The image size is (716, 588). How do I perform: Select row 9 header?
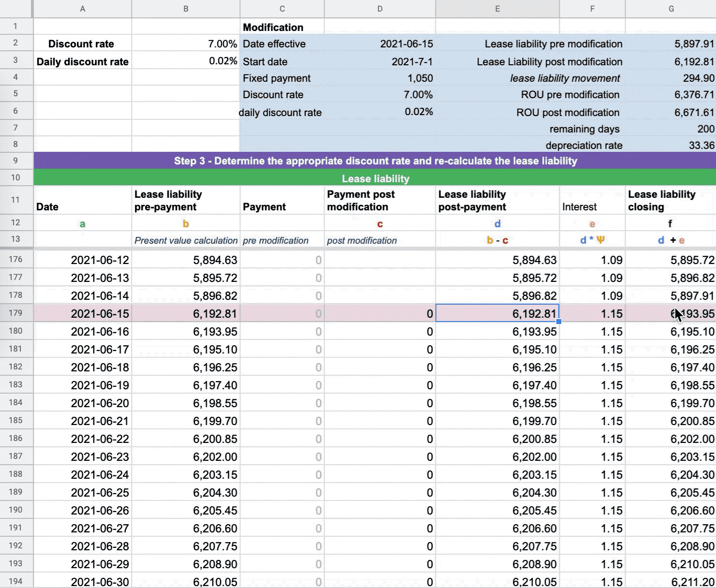(x=16, y=161)
